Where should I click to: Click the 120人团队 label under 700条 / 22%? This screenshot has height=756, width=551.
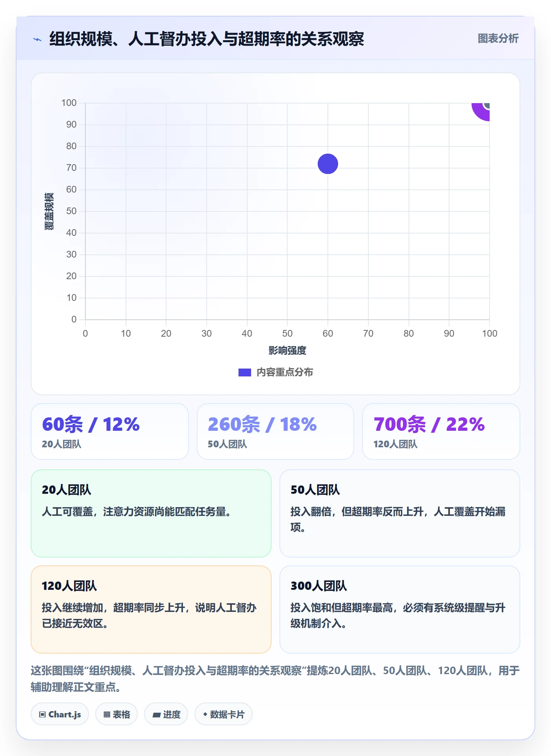click(x=395, y=444)
